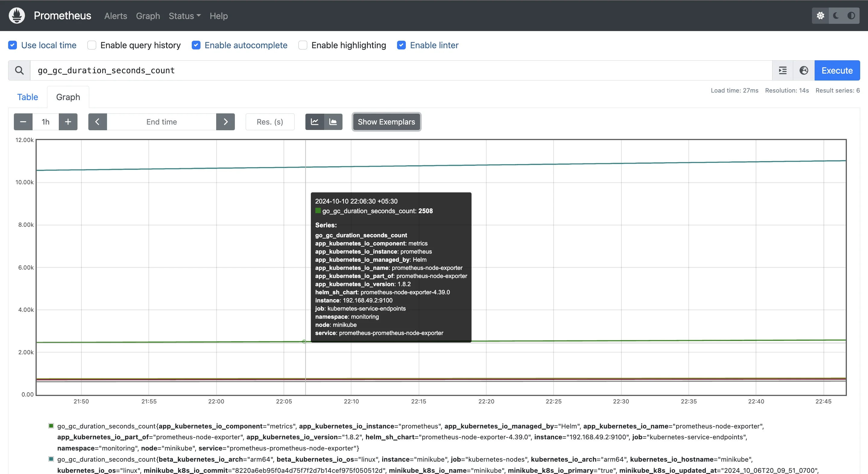Select the node-exporter series legend entry
Viewport: 868px width, 474px height.
click(410, 437)
